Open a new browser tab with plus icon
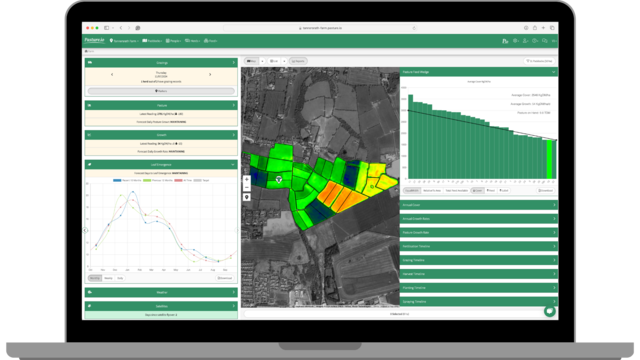The image size is (640, 360). [x=543, y=28]
